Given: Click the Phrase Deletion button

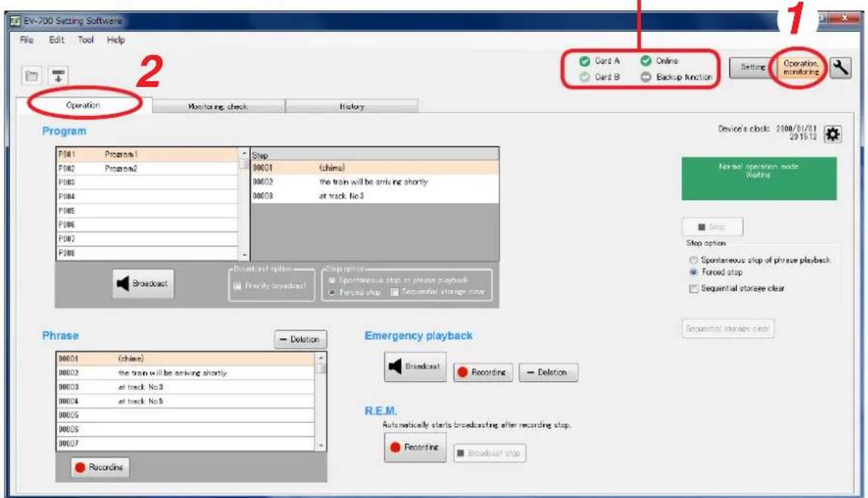Looking at the screenshot, I should (300, 339).
